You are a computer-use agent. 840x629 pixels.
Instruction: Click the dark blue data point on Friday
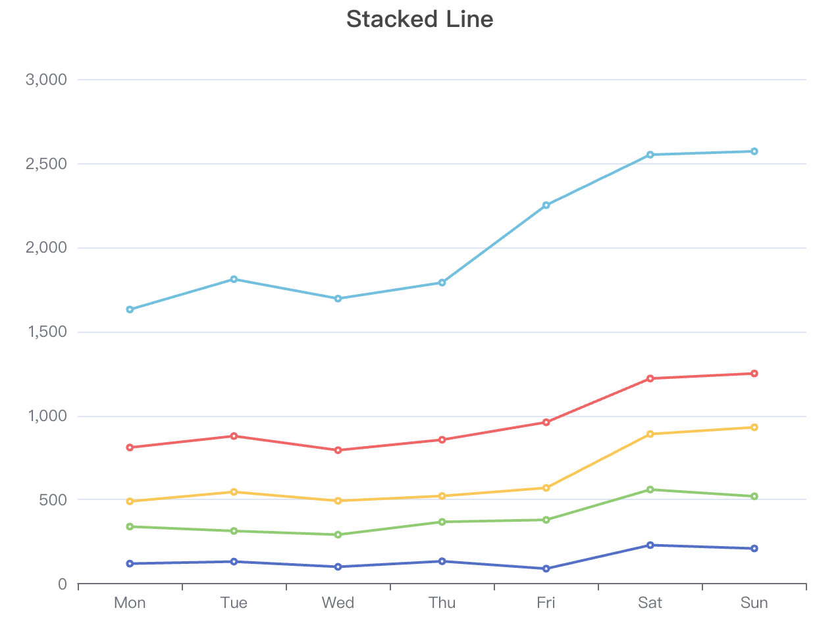(x=546, y=568)
